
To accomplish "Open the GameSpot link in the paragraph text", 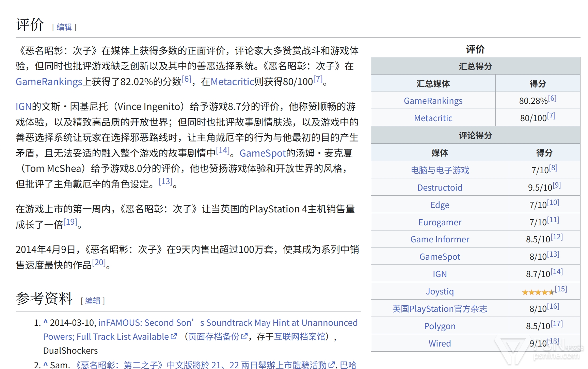I will [x=263, y=153].
